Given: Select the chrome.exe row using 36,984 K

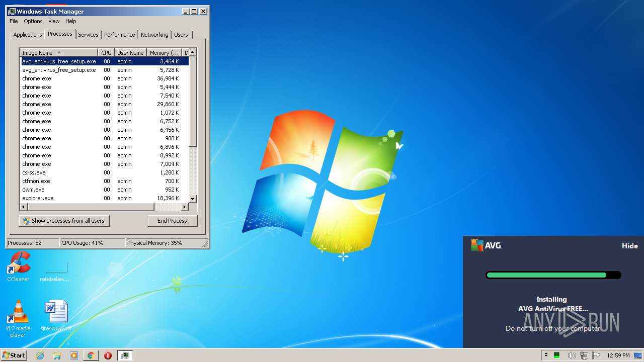Looking at the screenshot, I should [105, 78].
